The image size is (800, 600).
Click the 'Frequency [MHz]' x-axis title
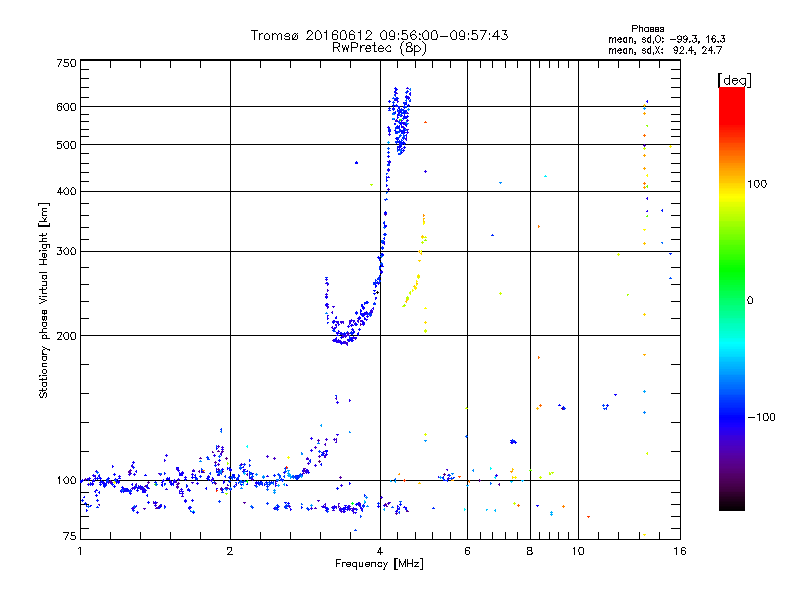tap(379, 564)
